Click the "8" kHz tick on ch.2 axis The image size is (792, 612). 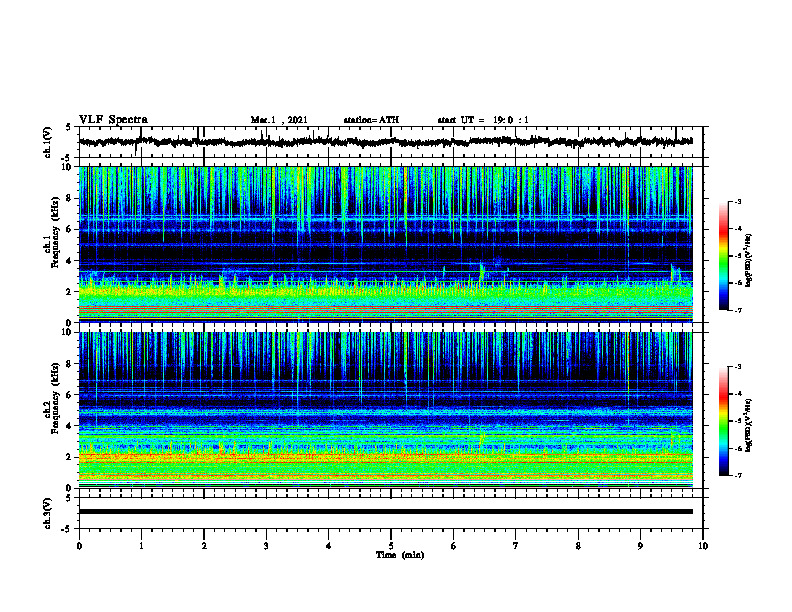point(69,364)
